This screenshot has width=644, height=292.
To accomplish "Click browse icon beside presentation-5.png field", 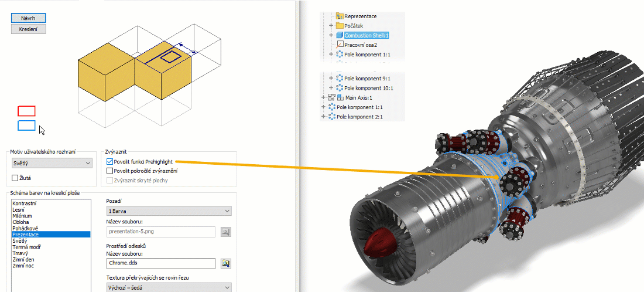I will [225, 232].
